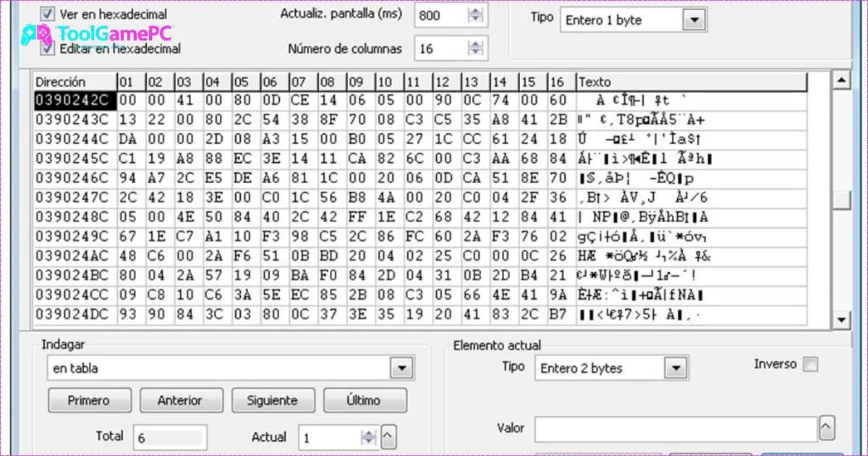Click the up-caret button beside Actual spinner
The height and width of the screenshot is (456, 868).
[388, 437]
